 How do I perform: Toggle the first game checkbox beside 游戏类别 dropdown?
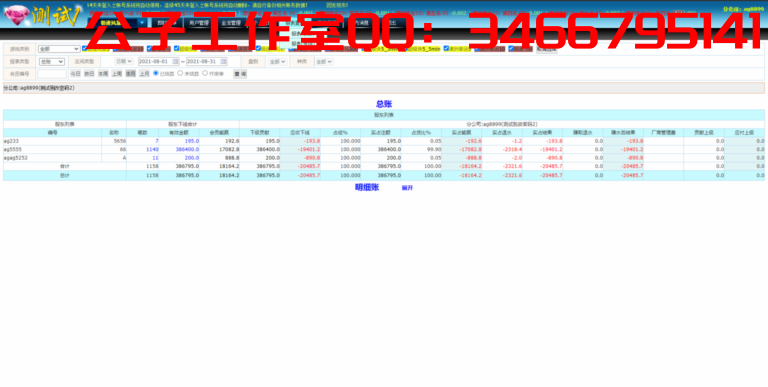(85, 48)
